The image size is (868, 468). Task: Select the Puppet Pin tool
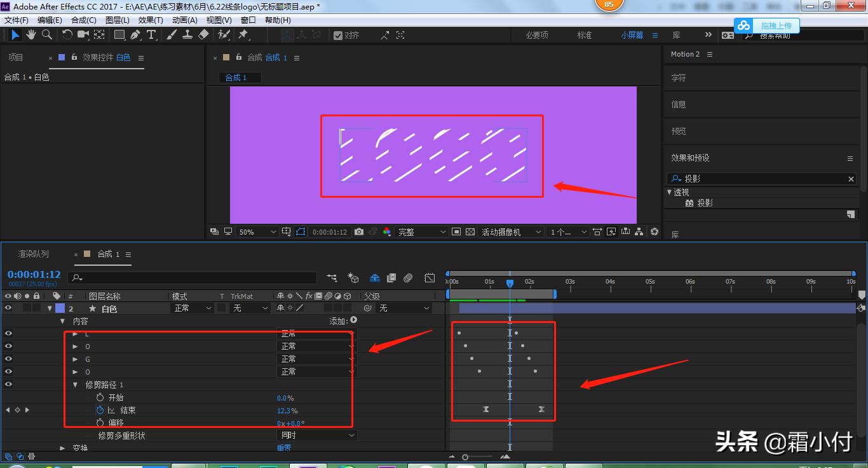coord(243,35)
